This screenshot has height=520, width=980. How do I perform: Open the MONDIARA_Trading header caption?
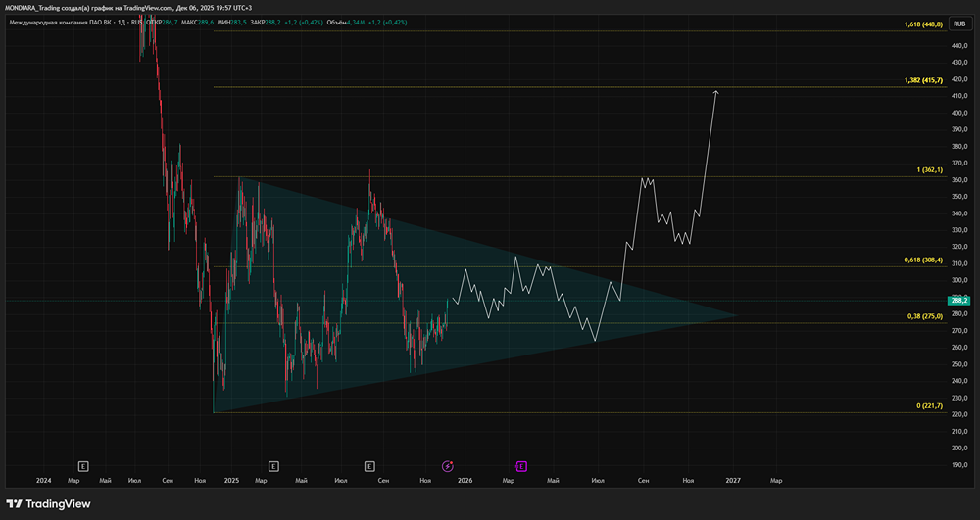pyautogui.click(x=127, y=7)
